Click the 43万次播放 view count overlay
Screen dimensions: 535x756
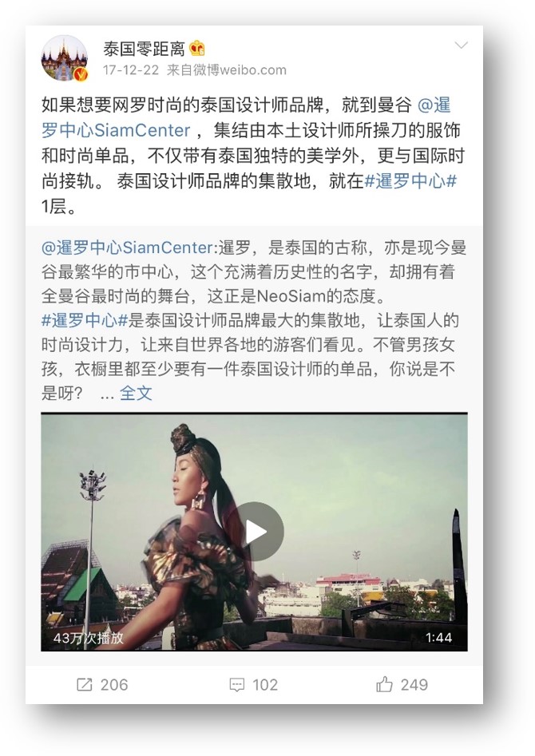click(89, 638)
